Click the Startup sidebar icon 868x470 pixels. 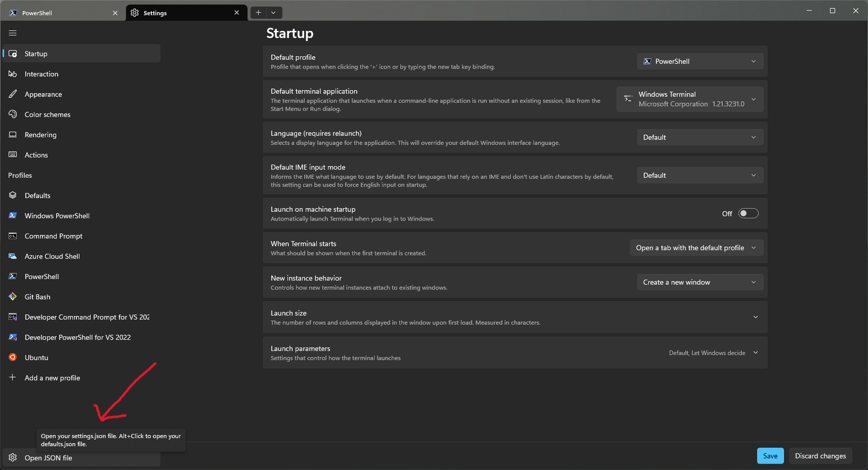coord(13,54)
